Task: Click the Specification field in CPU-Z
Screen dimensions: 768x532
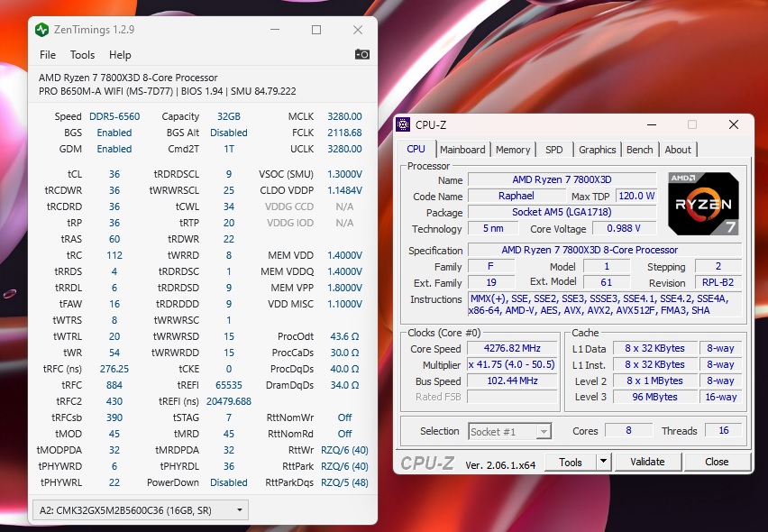Action: pyautogui.click(x=605, y=250)
